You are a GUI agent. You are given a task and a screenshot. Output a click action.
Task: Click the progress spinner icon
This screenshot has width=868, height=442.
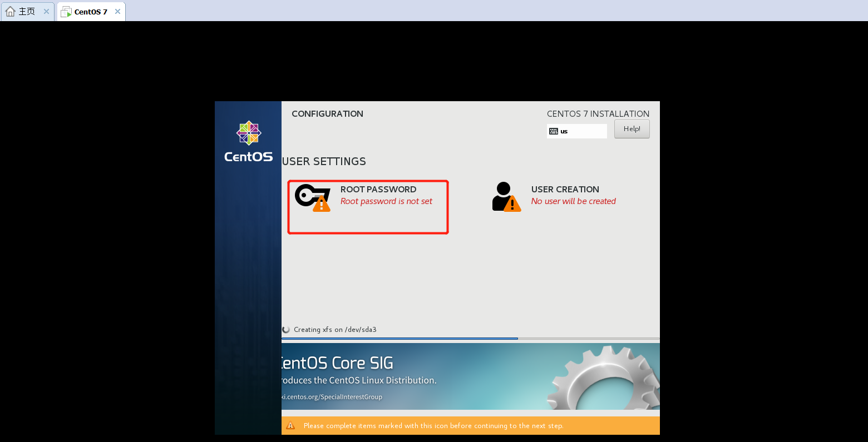tap(286, 330)
